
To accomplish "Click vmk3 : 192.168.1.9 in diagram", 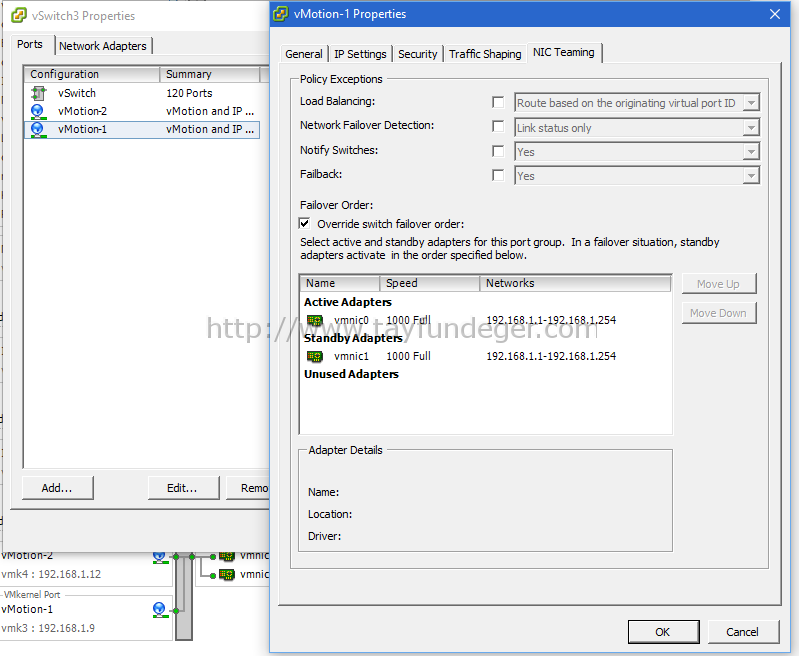I will [48, 628].
